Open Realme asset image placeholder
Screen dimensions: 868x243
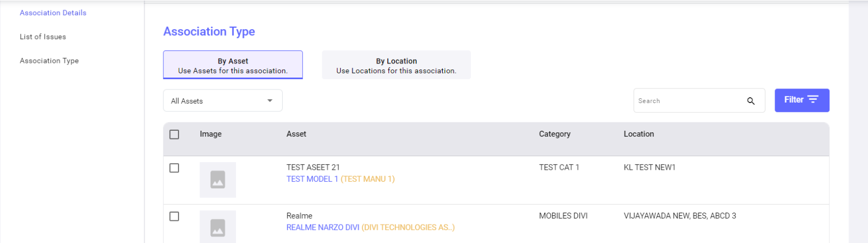(218, 227)
